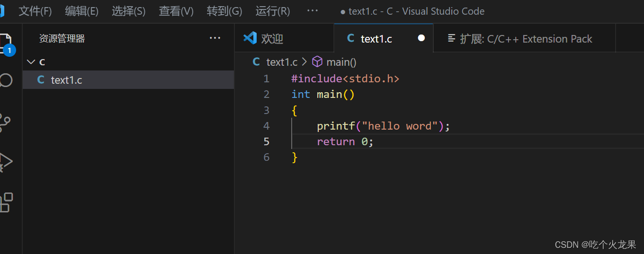The width and height of the screenshot is (644, 254).
Task: Open the Run and Debug view icon
Action: click(x=6, y=162)
